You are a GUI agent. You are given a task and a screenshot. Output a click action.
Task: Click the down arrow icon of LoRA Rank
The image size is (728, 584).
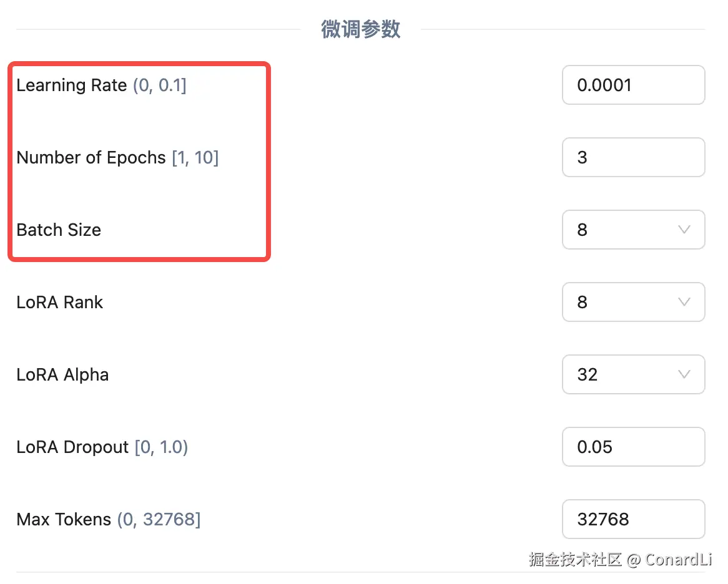684,302
